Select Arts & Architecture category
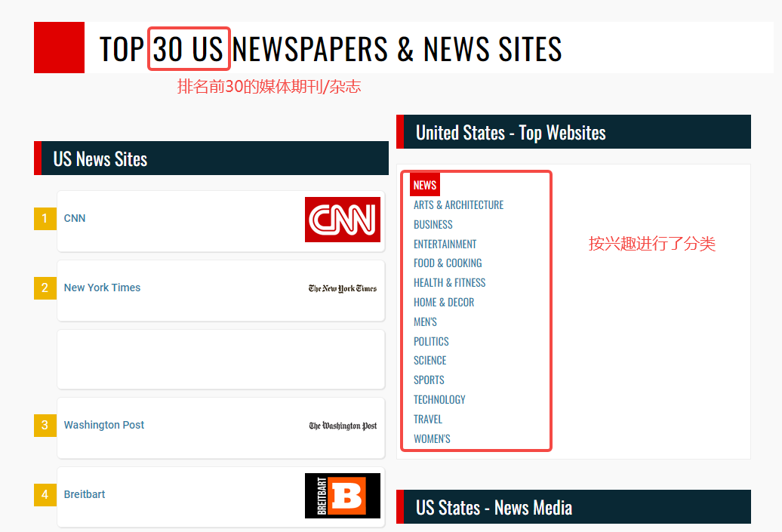The height and width of the screenshot is (532, 782). 458,205
